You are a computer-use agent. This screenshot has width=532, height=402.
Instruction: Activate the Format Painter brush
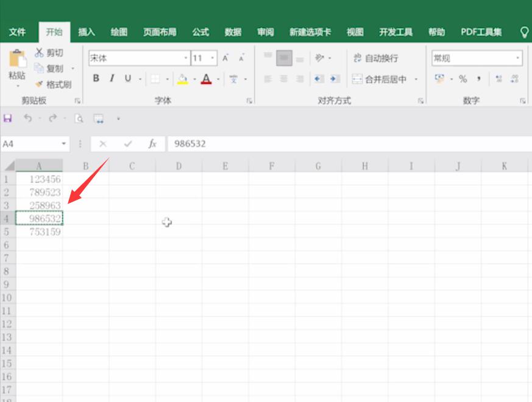point(53,84)
